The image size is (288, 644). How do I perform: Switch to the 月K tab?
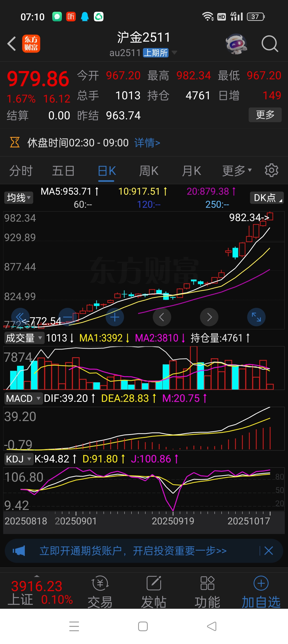(x=191, y=171)
